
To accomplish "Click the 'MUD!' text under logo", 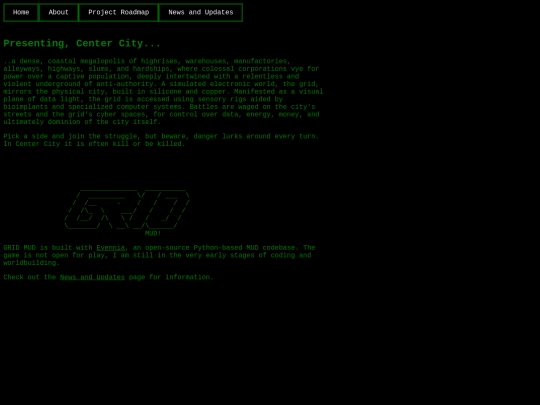I will [153, 233].
